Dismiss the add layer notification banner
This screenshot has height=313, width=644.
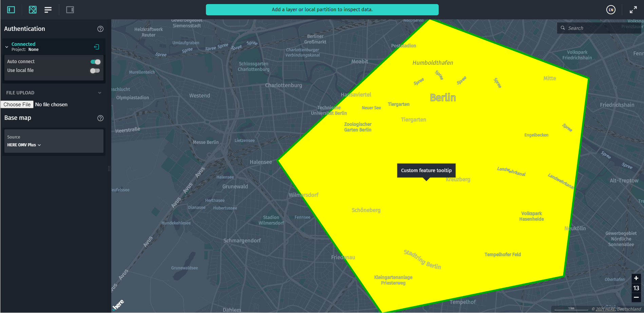(x=322, y=10)
